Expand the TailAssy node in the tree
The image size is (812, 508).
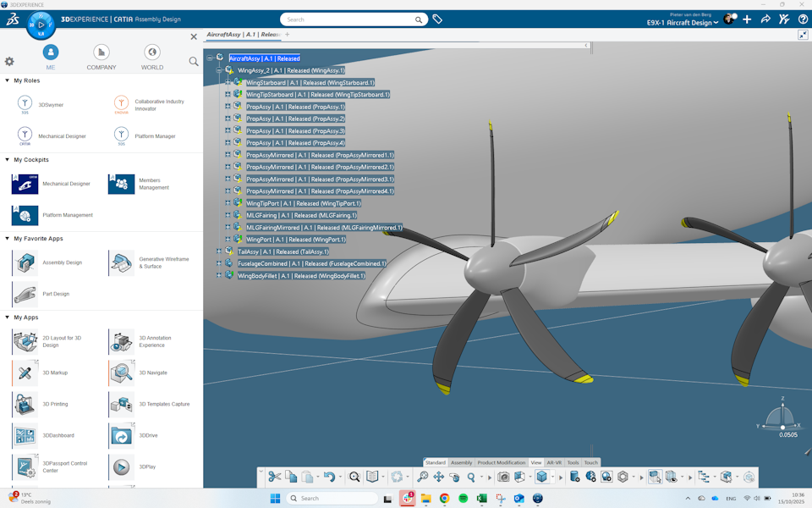coord(218,251)
